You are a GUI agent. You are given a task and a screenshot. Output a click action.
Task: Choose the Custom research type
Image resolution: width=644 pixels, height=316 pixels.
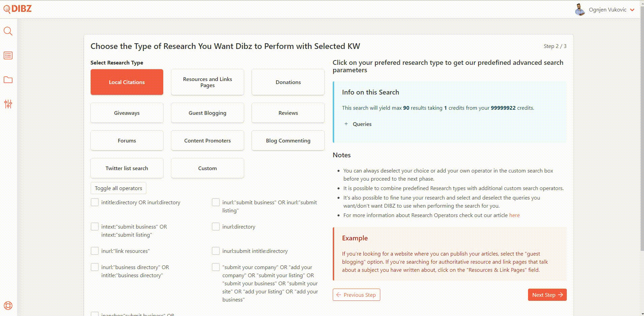[207, 168]
